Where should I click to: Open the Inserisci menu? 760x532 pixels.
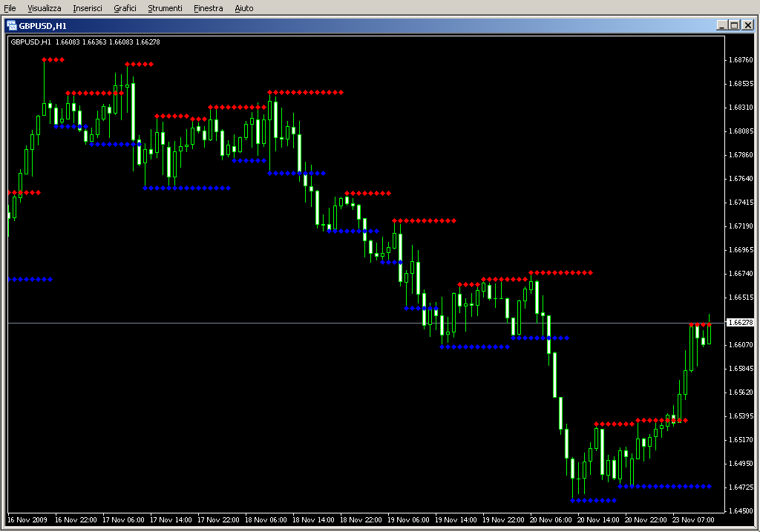tap(88, 8)
